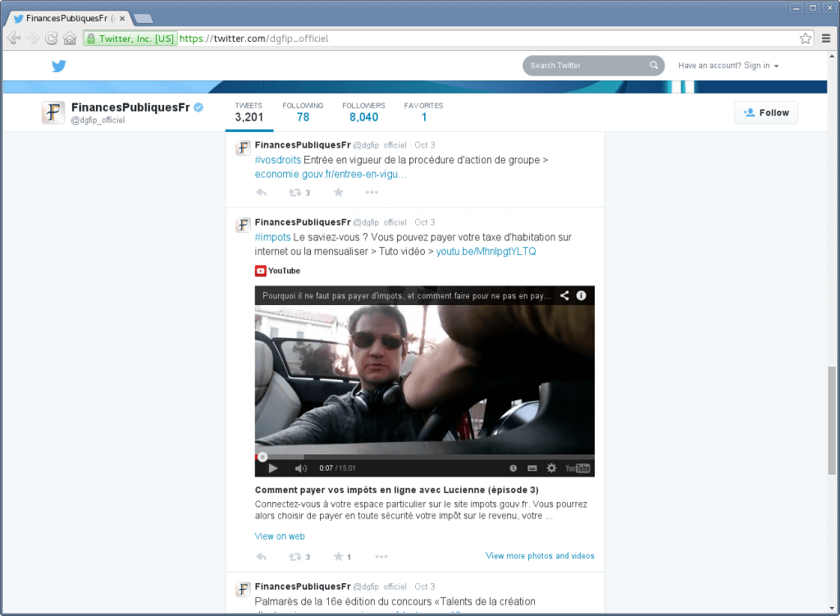Open the Following 78 tab

[303, 112]
